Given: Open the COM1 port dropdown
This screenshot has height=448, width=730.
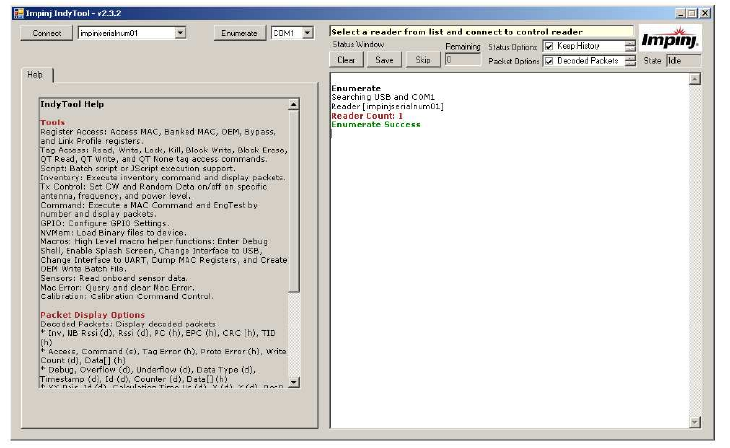Looking at the screenshot, I should pos(307,33).
